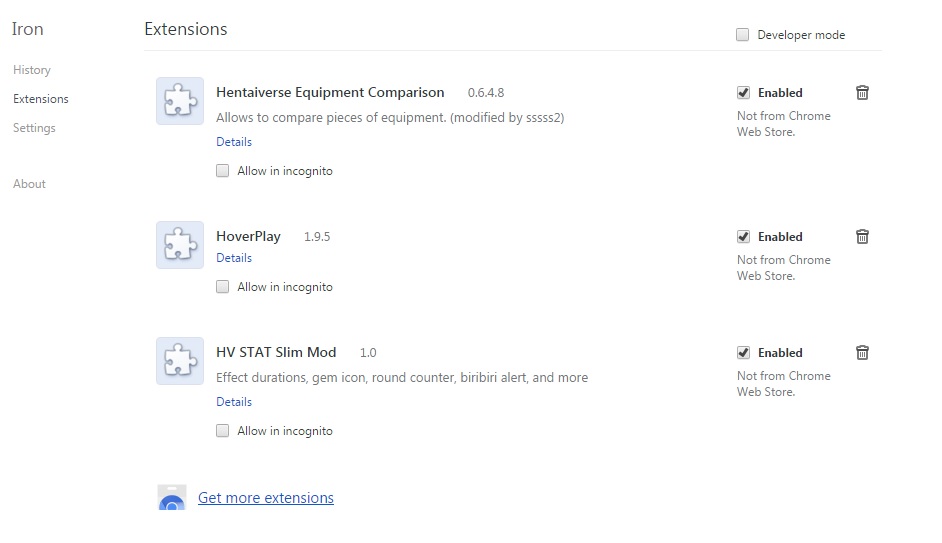Viewport: 942px width, 543px height.
Task: Follow the Get more extensions link
Action: click(266, 498)
